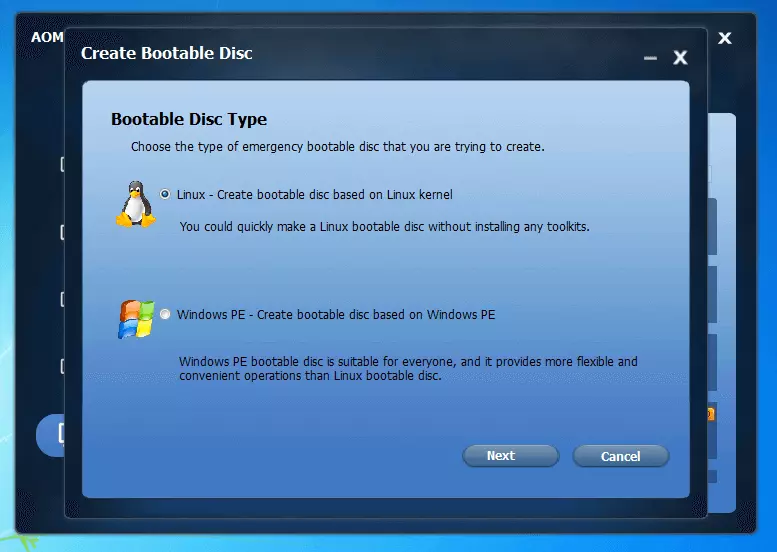
Task: Click the 'Create Bootable Disc' dialog title
Action: 166,53
